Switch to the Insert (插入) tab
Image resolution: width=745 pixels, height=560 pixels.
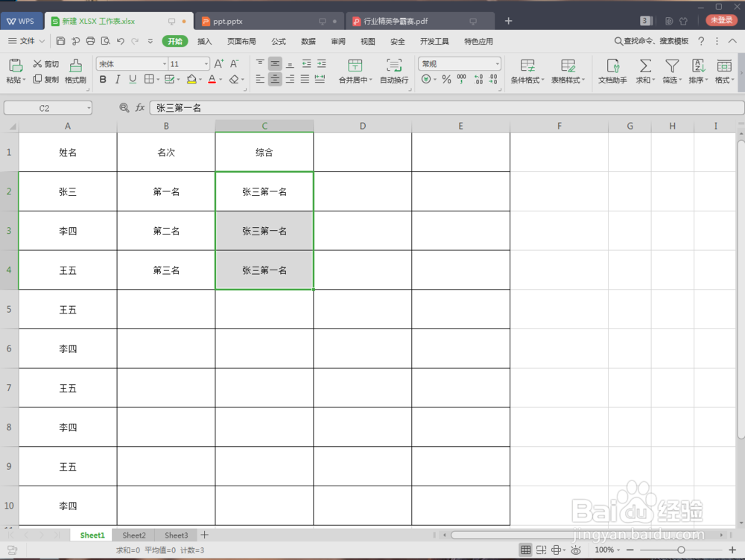[x=204, y=41]
